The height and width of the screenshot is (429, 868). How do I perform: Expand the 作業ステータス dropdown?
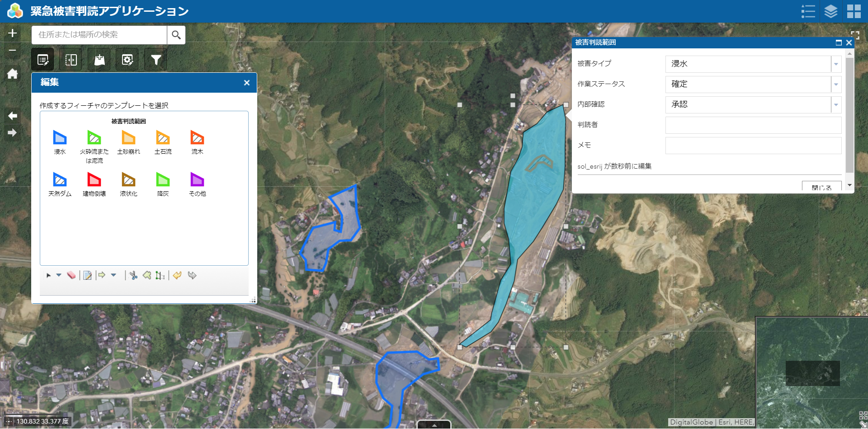click(x=836, y=85)
